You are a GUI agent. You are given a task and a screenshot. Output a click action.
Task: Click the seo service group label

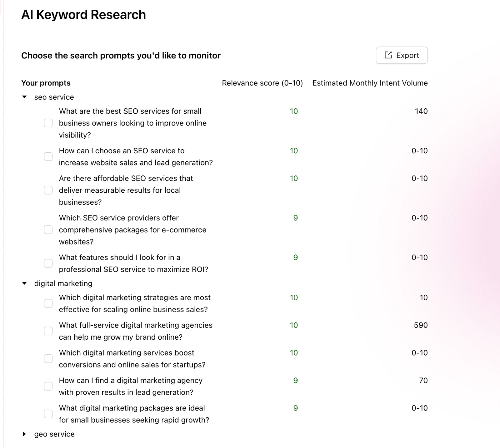54,97
